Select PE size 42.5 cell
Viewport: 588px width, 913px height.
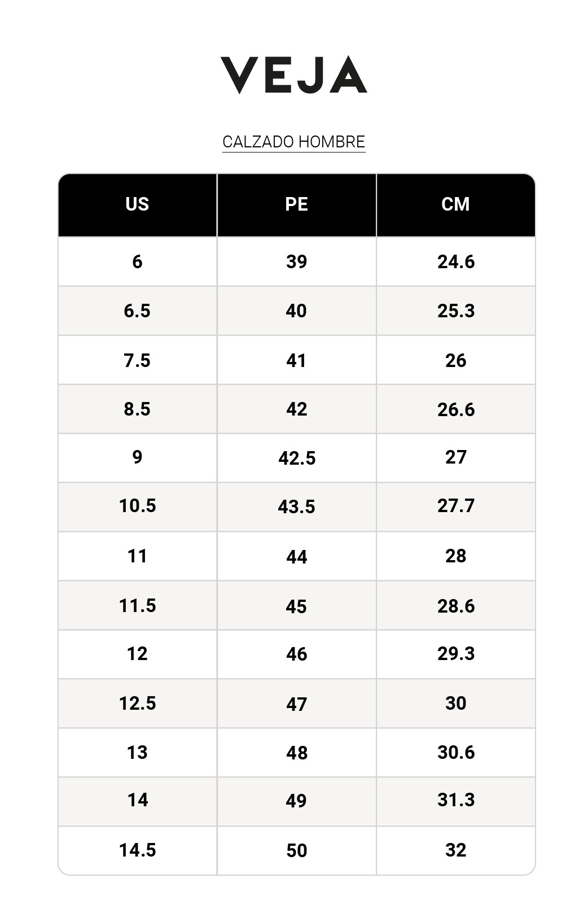pos(296,458)
